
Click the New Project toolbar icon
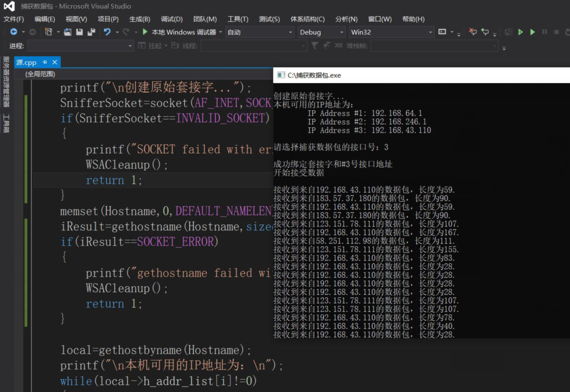click(x=48, y=32)
